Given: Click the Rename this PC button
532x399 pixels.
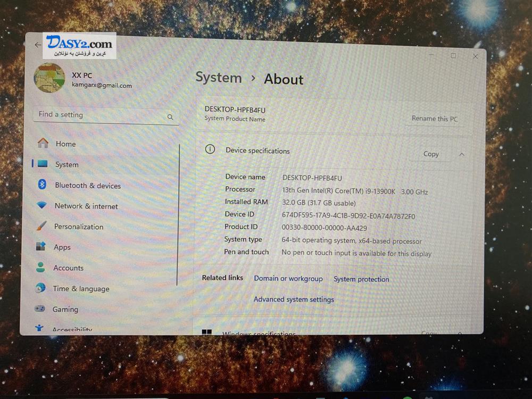Looking at the screenshot, I should pos(434,119).
